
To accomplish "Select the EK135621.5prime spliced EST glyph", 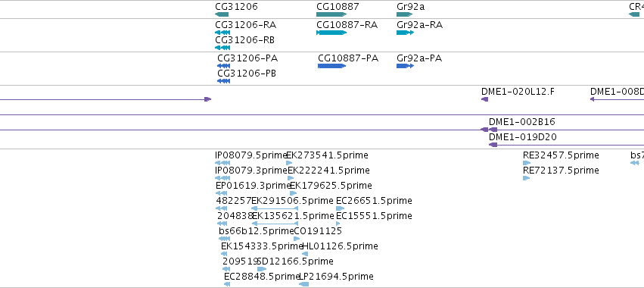I will pos(275,224).
